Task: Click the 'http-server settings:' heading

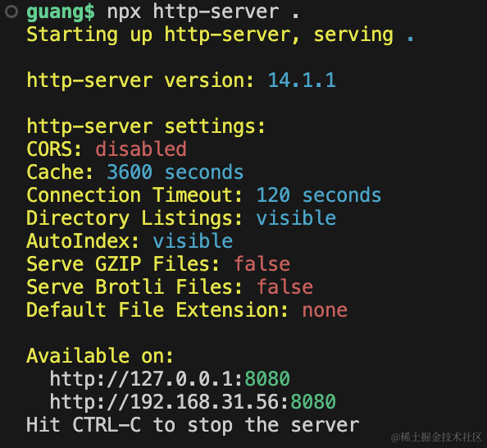Action: click(146, 127)
